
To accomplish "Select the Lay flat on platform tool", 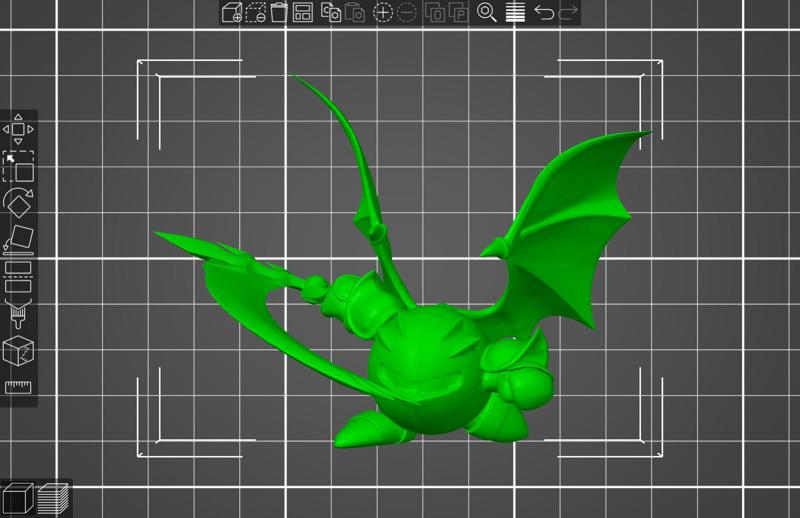I will click(x=18, y=240).
